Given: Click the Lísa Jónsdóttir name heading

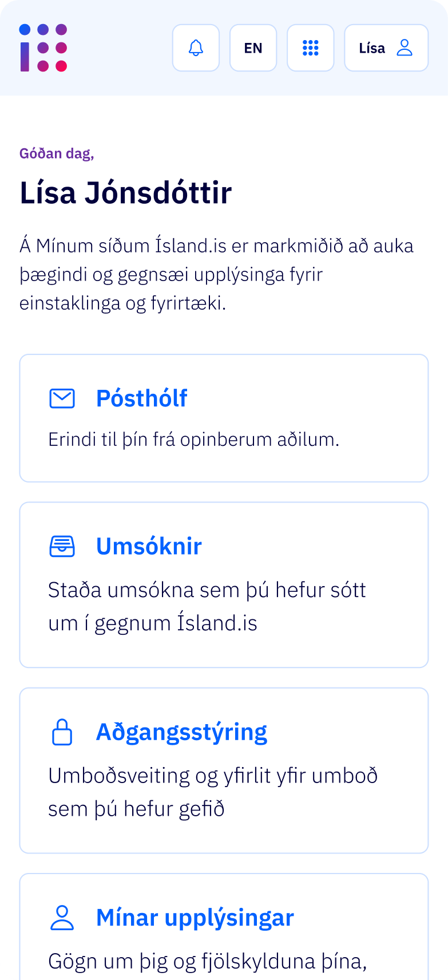Looking at the screenshot, I should (x=125, y=192).
